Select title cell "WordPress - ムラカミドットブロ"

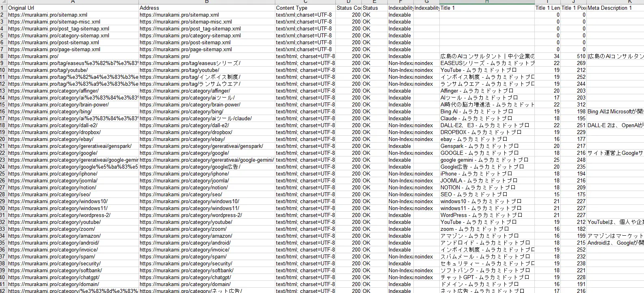click(x=487, y=215)
